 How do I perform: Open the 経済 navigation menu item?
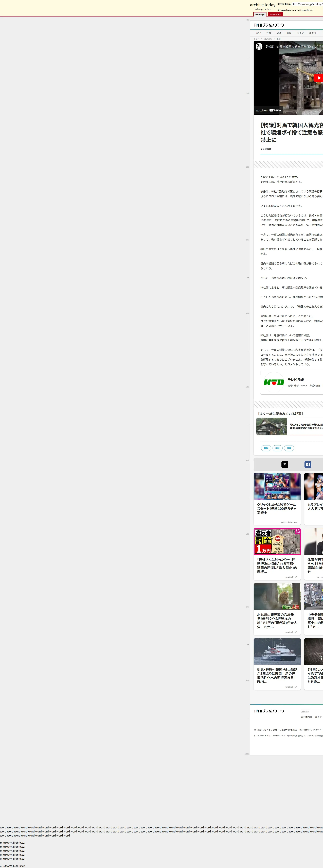point(279,33)
